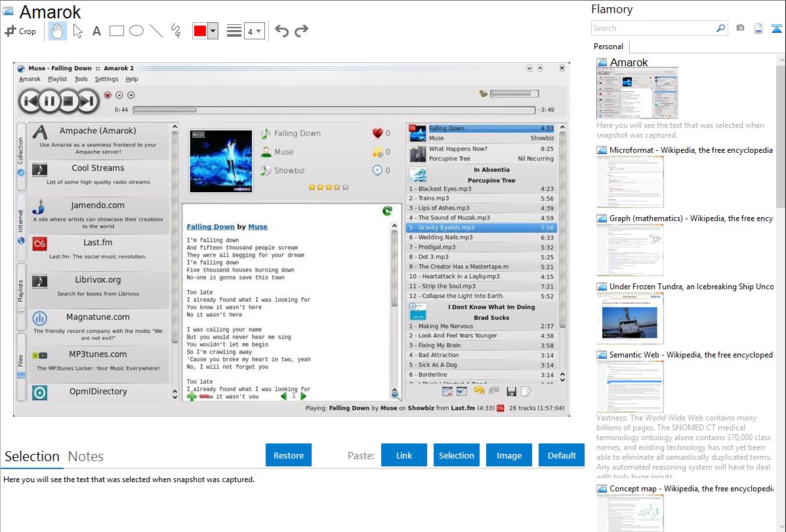
Task: Open the Tools menu in Amarok
Action: [x=81, y=79]
